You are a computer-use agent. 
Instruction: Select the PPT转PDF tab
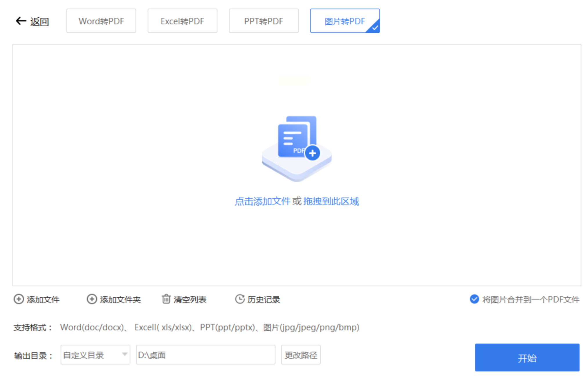coord(264,21)
